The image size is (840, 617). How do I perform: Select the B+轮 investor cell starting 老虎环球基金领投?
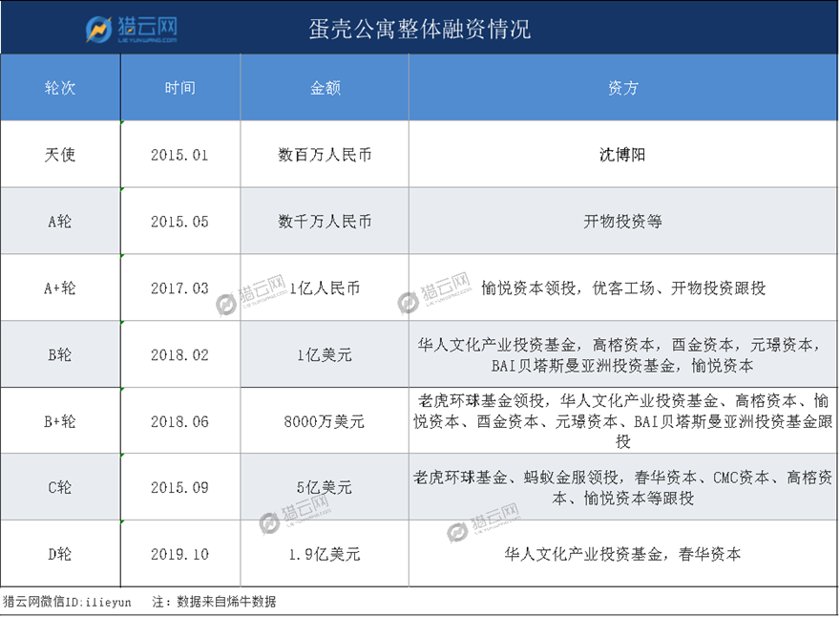pos(623,421)
